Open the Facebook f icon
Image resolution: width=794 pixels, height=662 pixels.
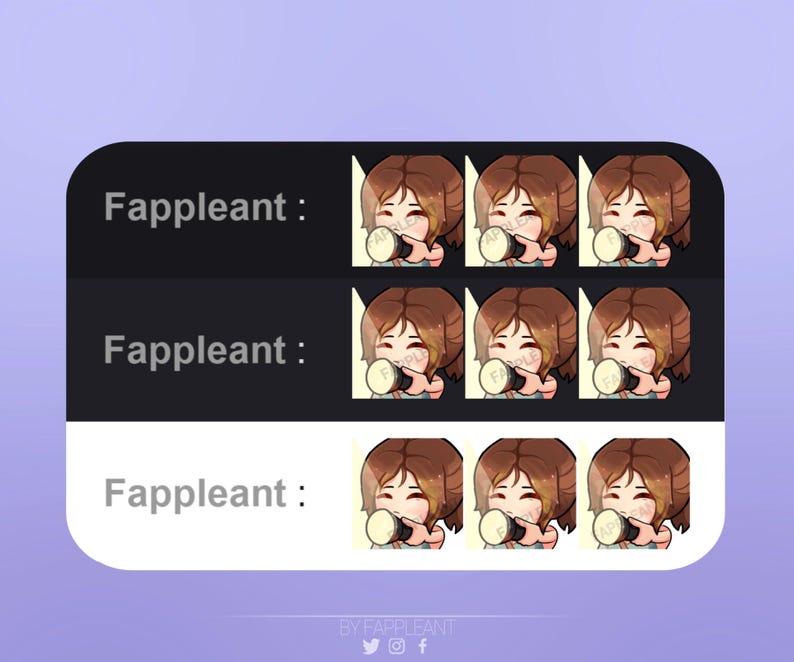[423, 646]
